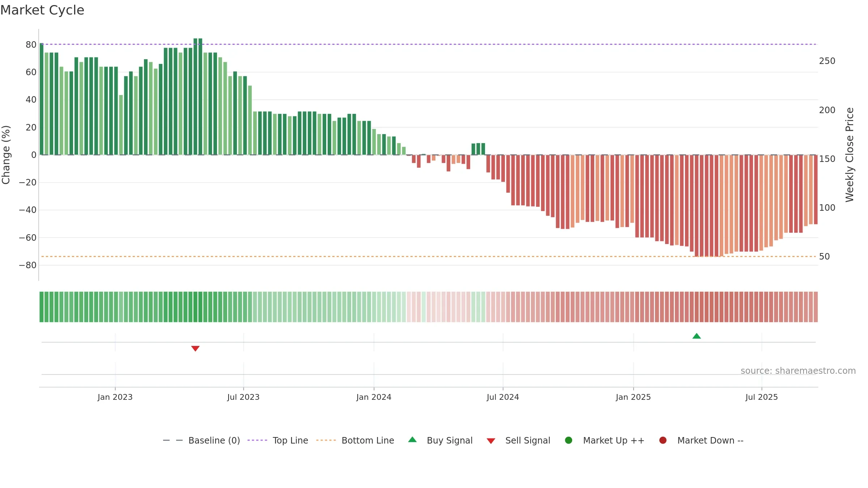Click the Weekly Close Price axis title
Screen dimensions: 868x488
pos(850,155)
